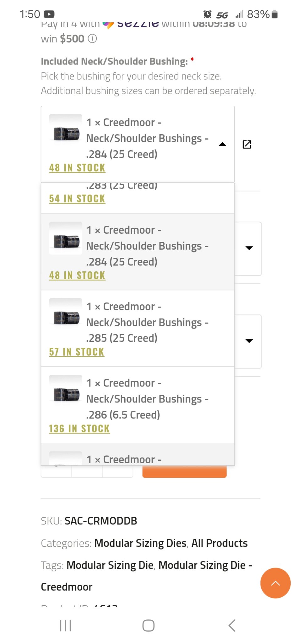Tap the 136 IN STOCK label
The width and height of the screenshot is (297, 644).
(x=79, y=429)
